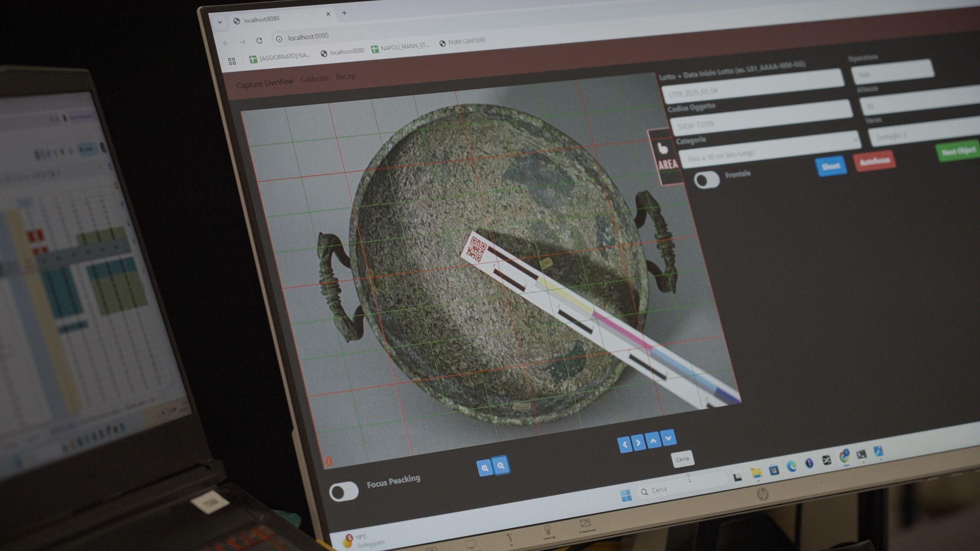Pan live view down with arrow button
Screen dimensions: 980x551
click(668, 438)
